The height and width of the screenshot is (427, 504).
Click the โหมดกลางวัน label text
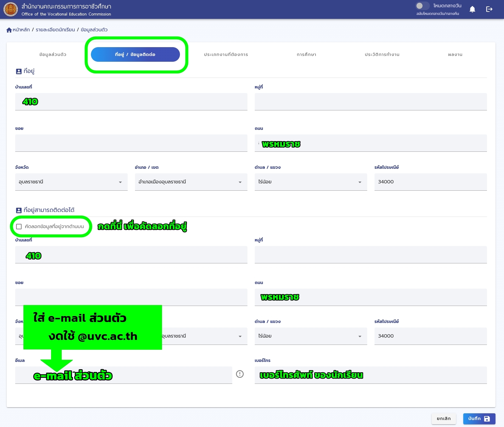click(x=447, y=6)
